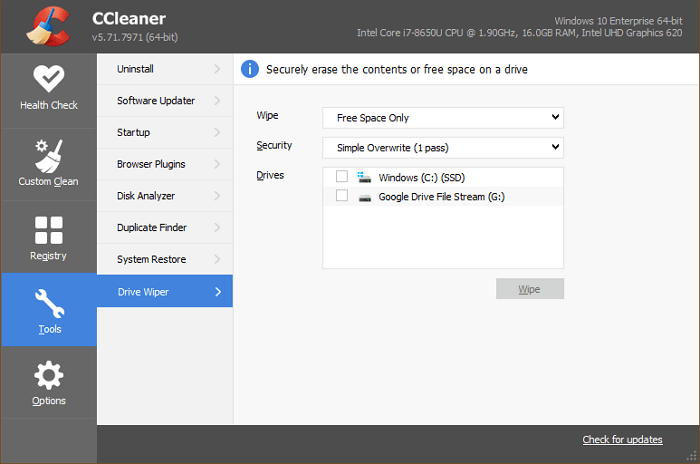The width and height of the screenshot is (700, 464).
Task: Select System Restore tool
Action: [x=165, y=259]
